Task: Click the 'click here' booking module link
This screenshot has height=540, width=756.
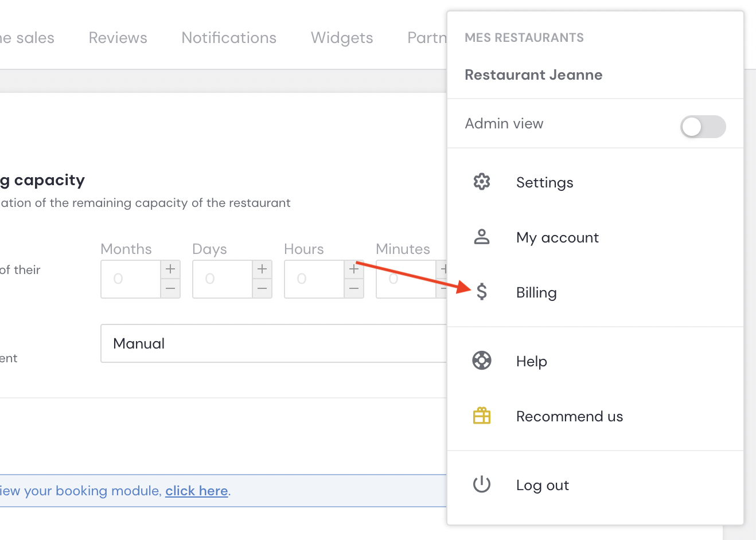Action: click(x=196, y=491)
